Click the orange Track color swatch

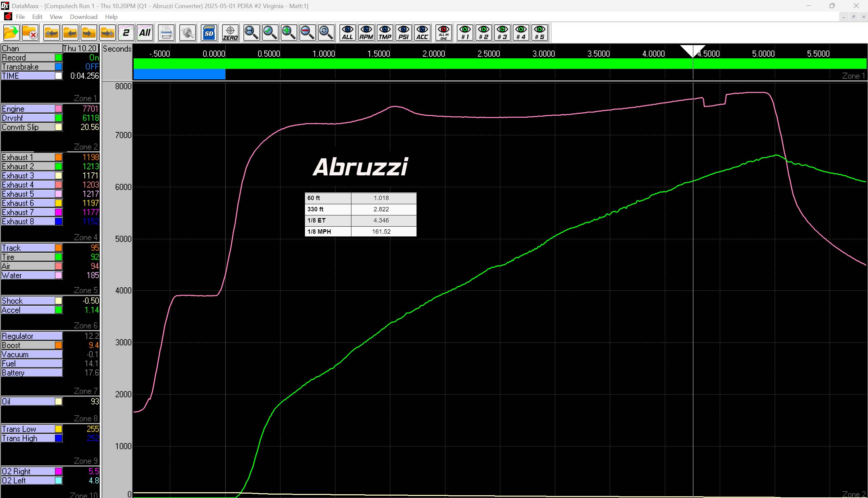point(58,248)
